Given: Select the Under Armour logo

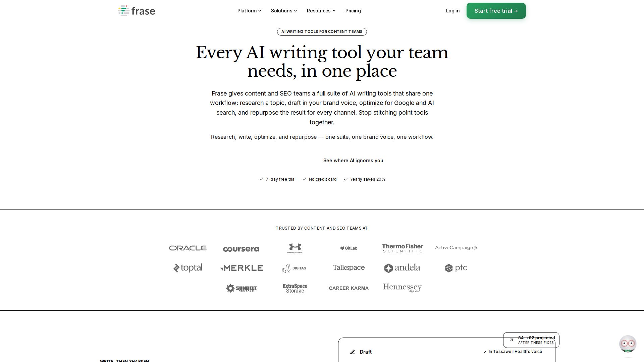Looking at the screenshot, I should [x=295, y=248].
